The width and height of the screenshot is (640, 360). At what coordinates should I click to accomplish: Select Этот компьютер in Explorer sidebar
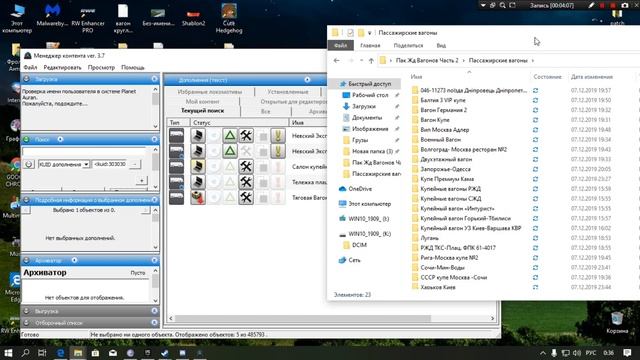(x=369, y=204)
